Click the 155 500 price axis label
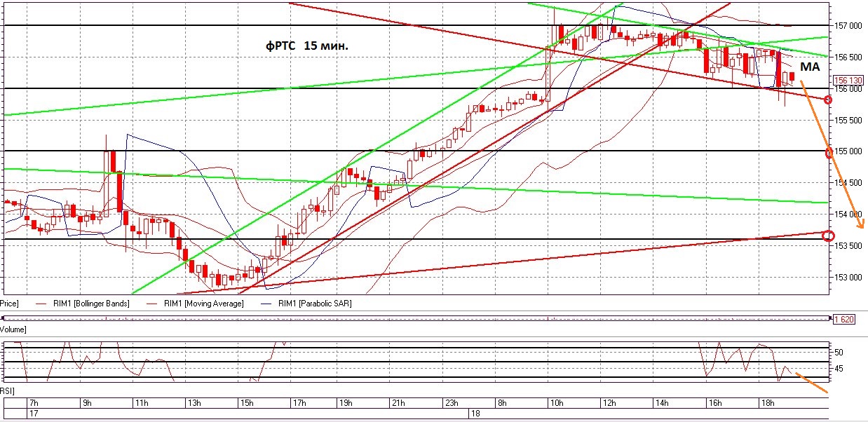The width and height of the screenshot is (868, 422). coord(849,121)
